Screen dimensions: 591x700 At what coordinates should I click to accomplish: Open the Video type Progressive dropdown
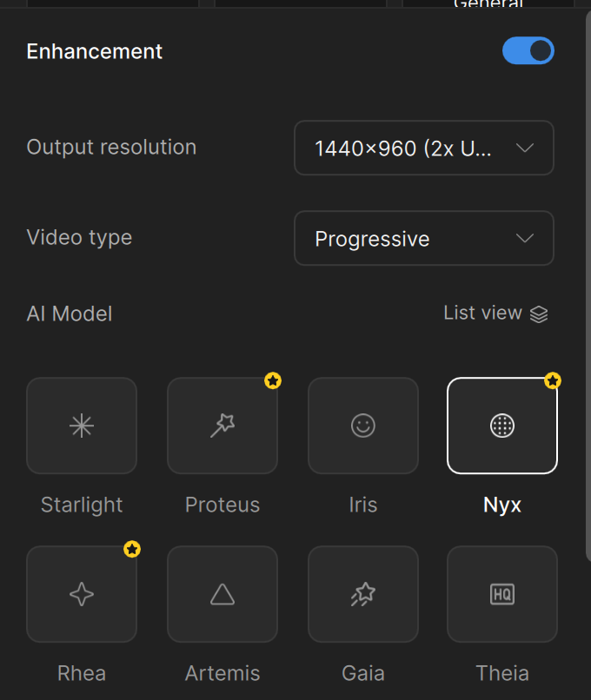pyautogui.click(x=423, y=238)
